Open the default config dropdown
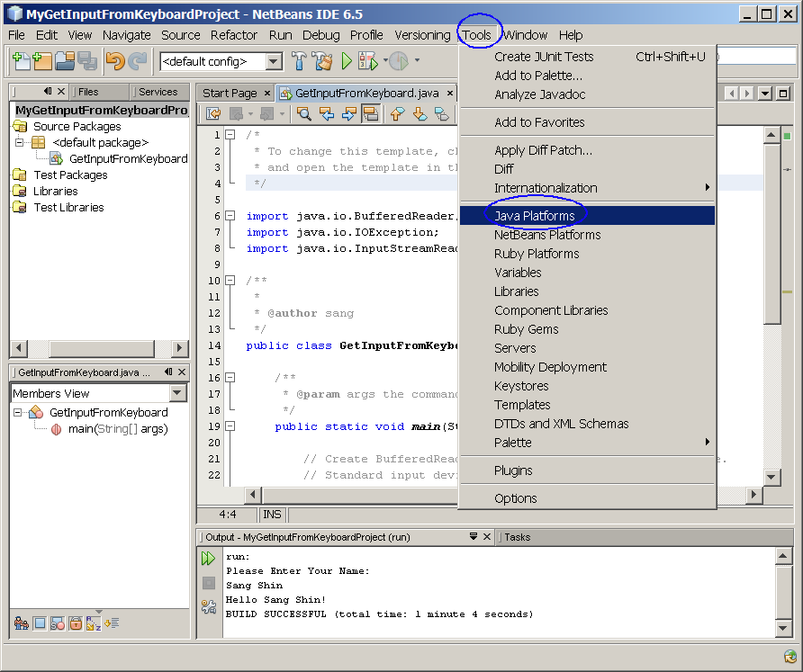The image size is (803, 672). [274, 62]
